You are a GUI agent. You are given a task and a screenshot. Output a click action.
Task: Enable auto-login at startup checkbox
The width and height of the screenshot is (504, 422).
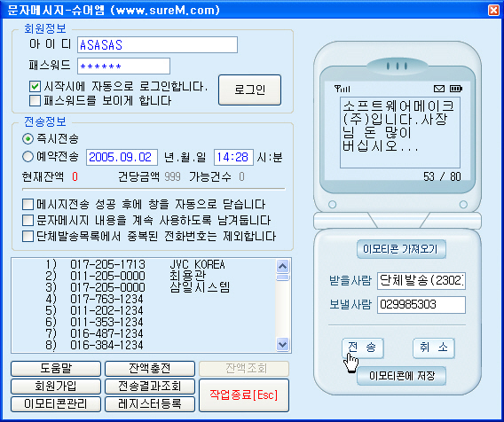pyautogui.click(x=35, y=86)
